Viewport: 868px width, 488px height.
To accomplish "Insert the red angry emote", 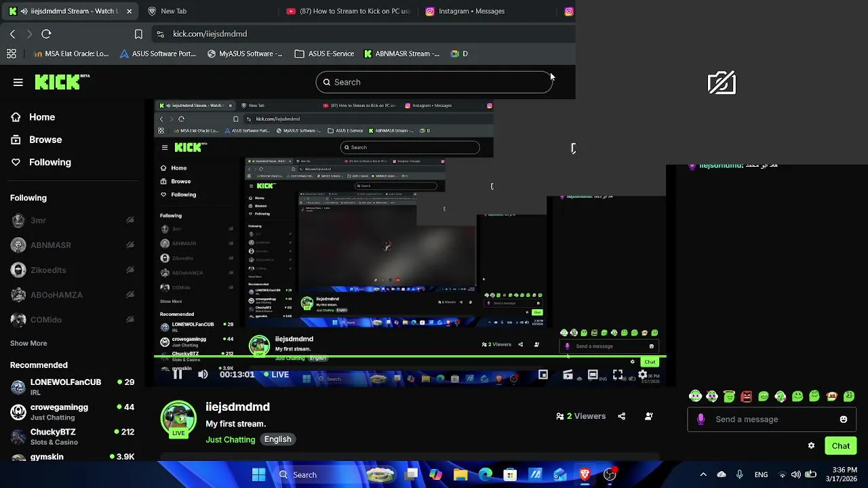I will tap(747, 396).
